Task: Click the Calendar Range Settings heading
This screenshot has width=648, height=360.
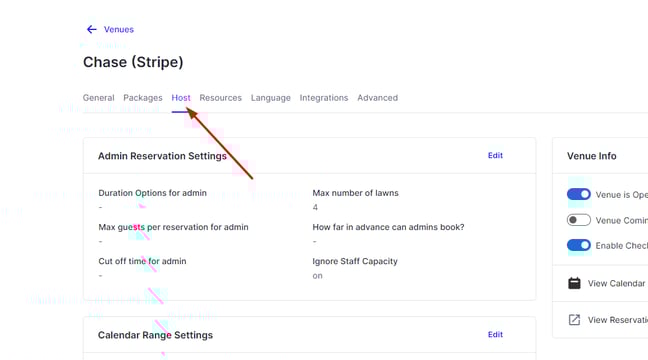Action: 155,335
